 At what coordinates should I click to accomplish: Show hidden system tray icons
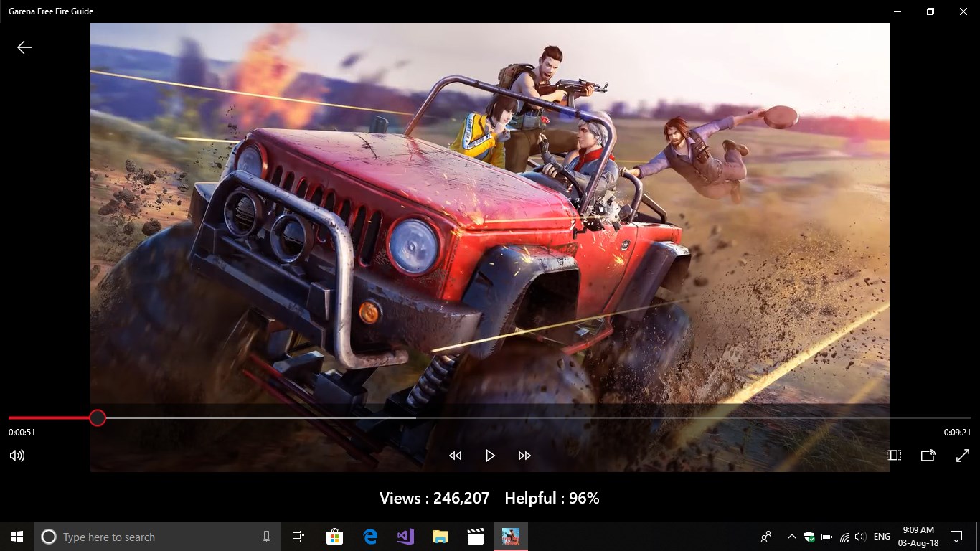792,537
